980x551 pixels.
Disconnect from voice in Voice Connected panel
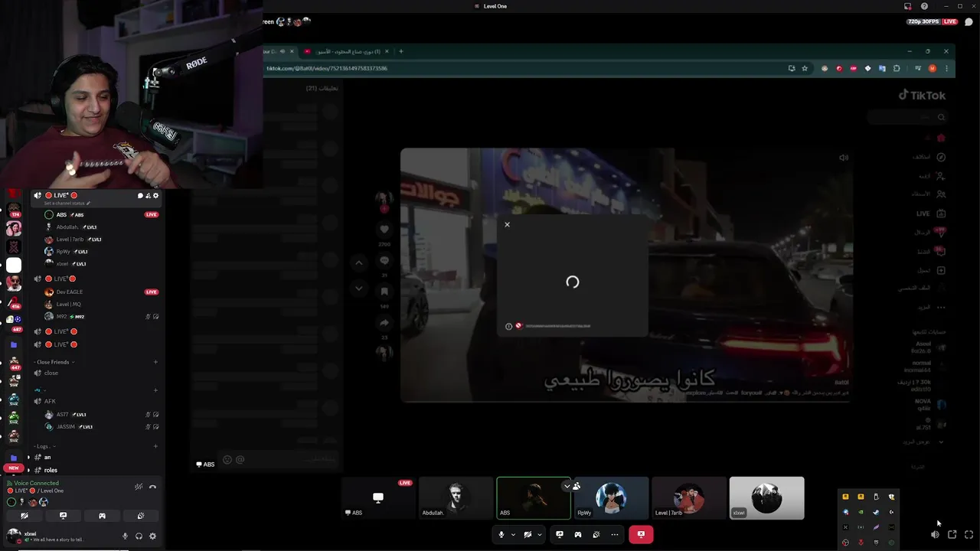[x=152, y=487]
